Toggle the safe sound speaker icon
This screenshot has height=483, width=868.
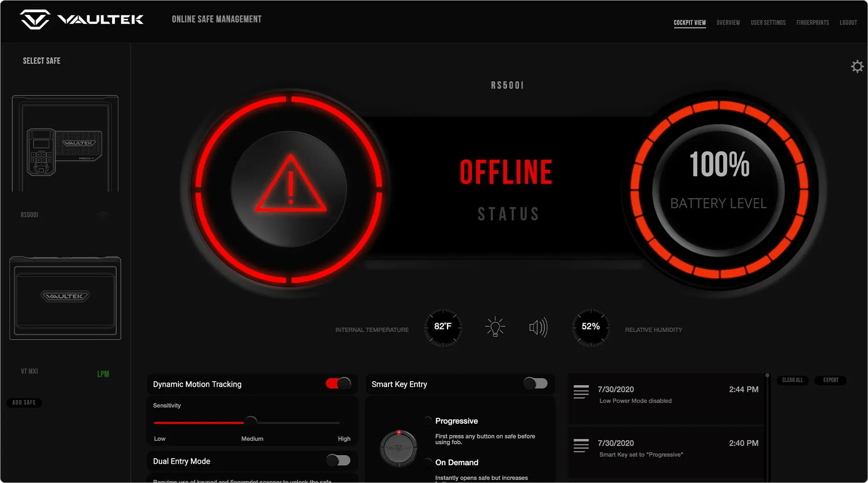[x=538, y=327]
